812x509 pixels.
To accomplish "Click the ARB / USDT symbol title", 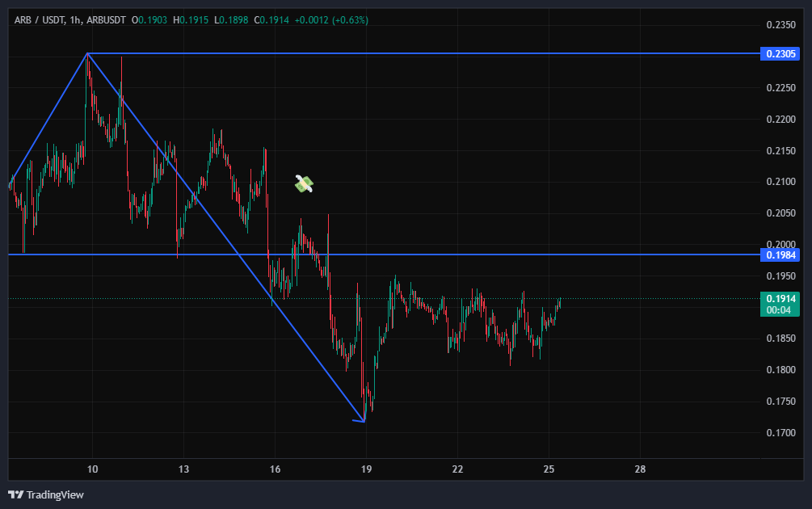I will point(40,19).
